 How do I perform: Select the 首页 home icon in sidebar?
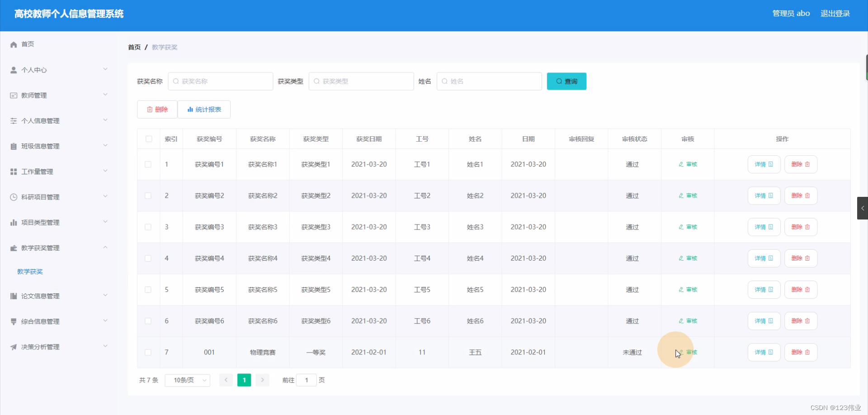[x=13, y=44]
